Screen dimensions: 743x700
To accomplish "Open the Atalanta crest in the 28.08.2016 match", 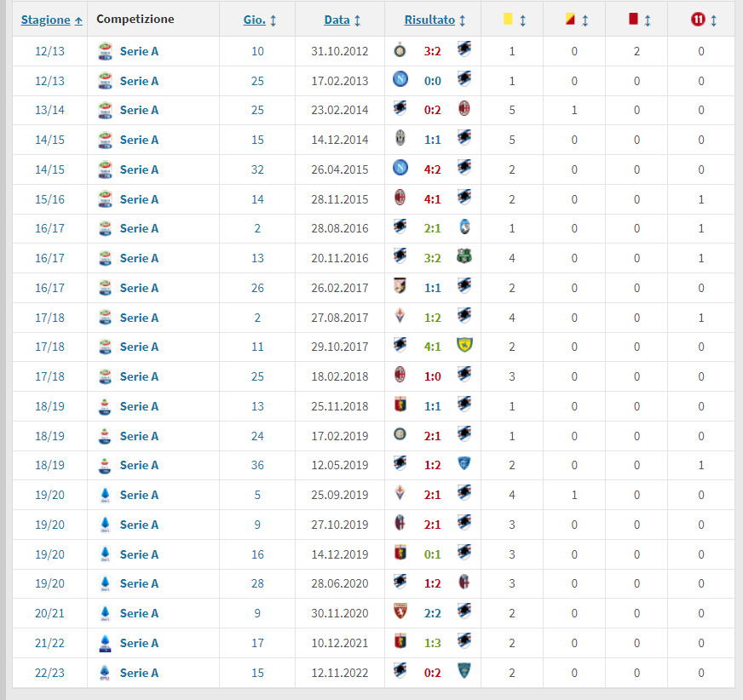I will (x=464, y=227).
